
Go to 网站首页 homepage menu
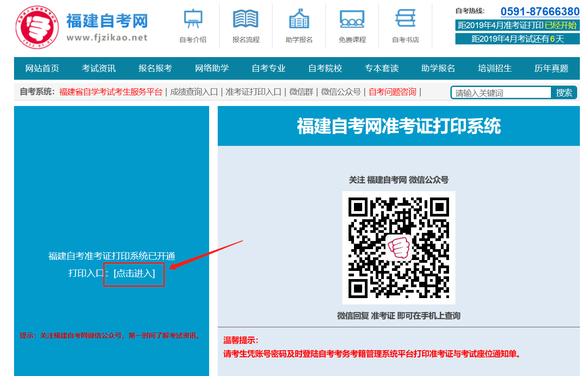pyautogui.click(x=42, y=68)
